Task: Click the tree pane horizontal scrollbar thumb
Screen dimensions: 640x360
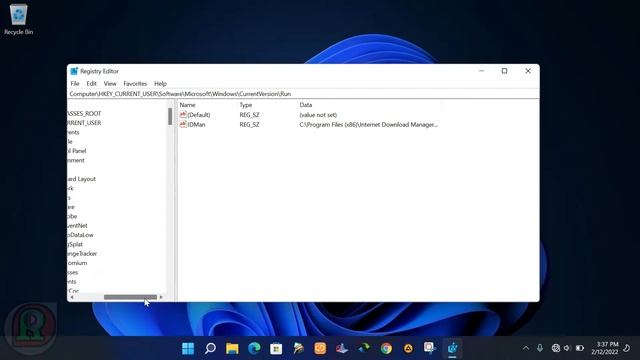Action: coord(130,297)
